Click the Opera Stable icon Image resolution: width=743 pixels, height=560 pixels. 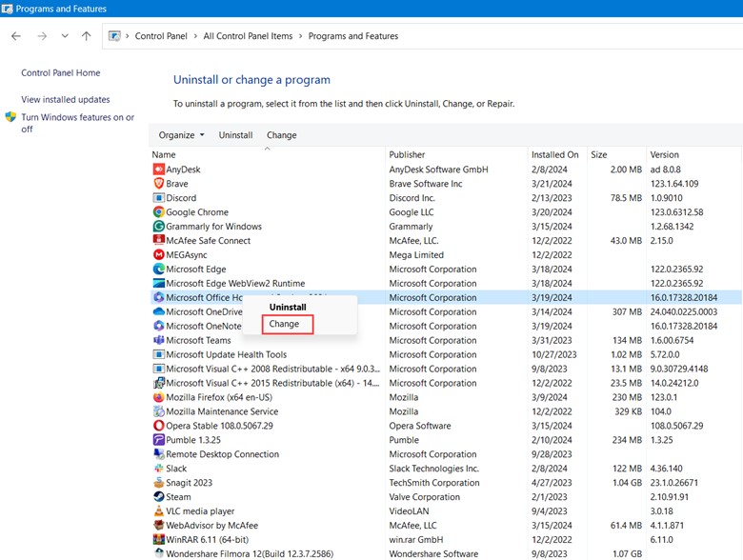tap(159, 426)
